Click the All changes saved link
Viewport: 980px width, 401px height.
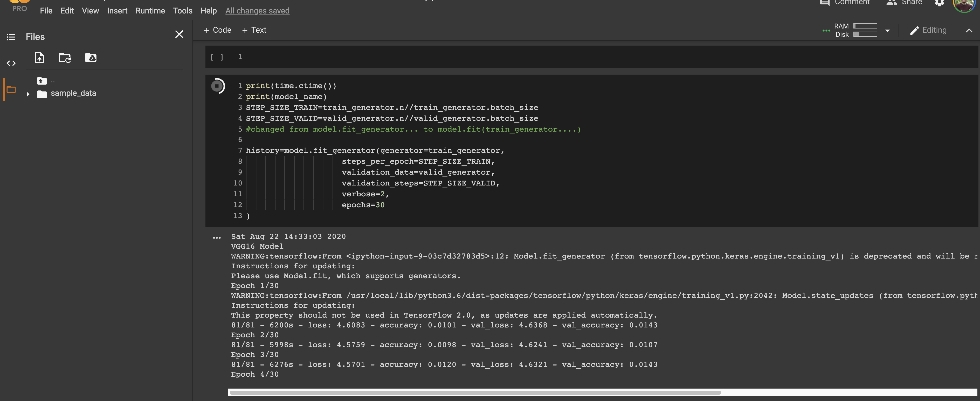(257, 11)
